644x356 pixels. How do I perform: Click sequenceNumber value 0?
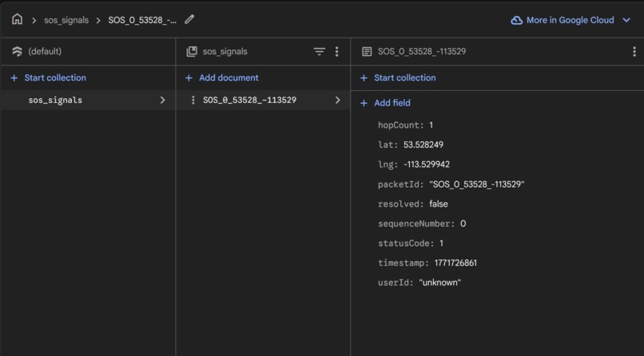(463, 223)
